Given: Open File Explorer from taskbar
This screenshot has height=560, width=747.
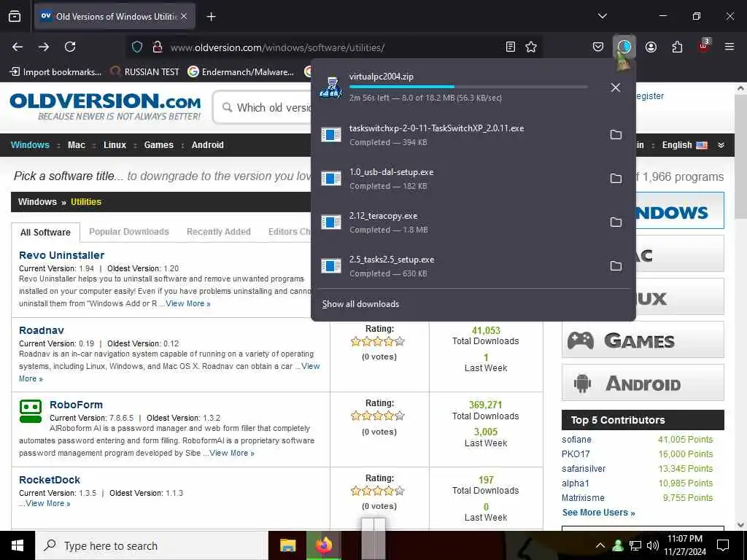Looking at the screenshot, I should [x=287, y=545].
